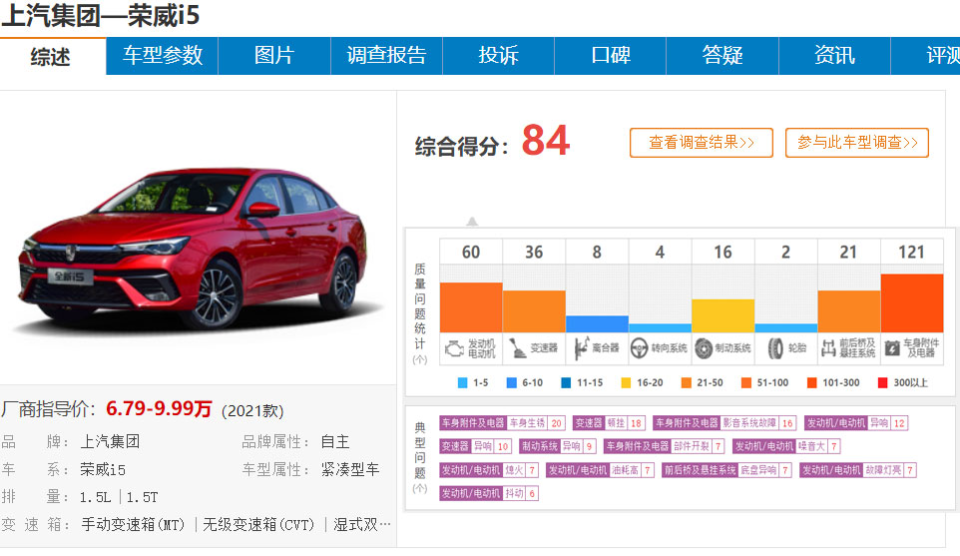960x556 pixels.
Task: Click the 1.5T displacement value
Action: [x=142, y=497]
